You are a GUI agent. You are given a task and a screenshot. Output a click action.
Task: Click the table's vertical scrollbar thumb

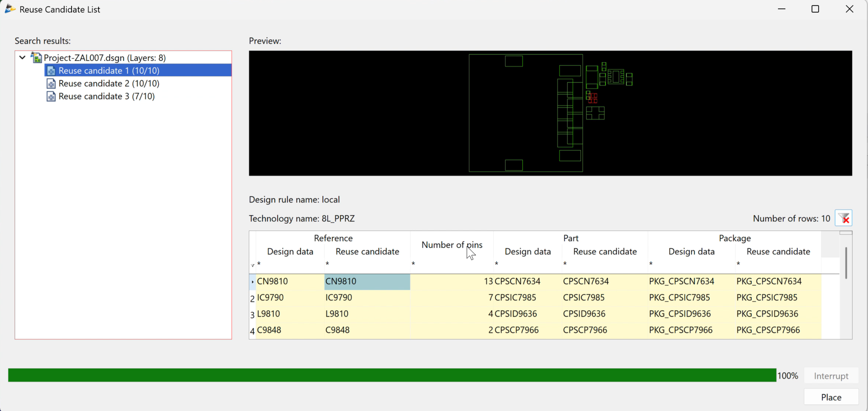click(x=846, y=263)
